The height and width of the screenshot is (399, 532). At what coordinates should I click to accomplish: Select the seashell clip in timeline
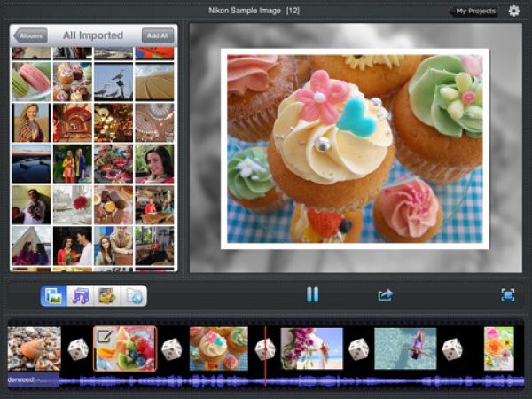coord(35,348)
